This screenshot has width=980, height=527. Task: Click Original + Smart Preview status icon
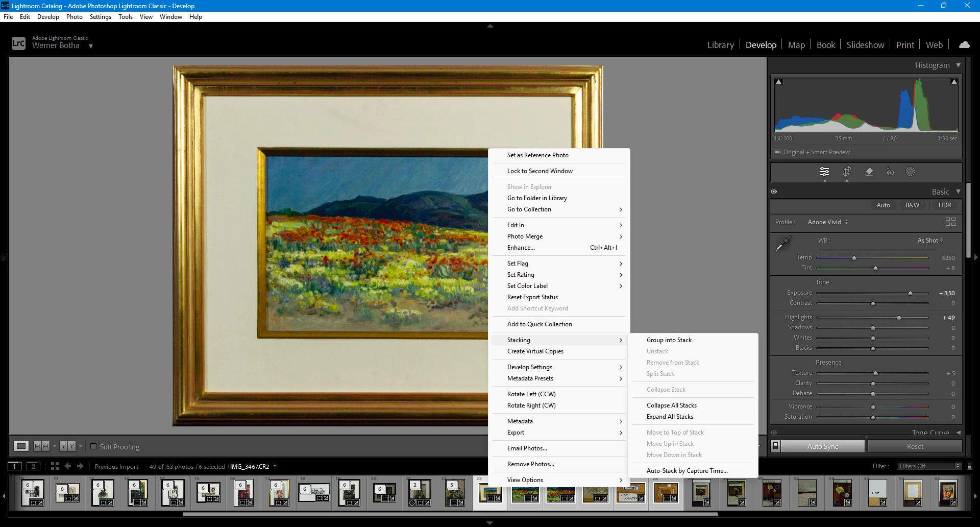pos(777,152)
